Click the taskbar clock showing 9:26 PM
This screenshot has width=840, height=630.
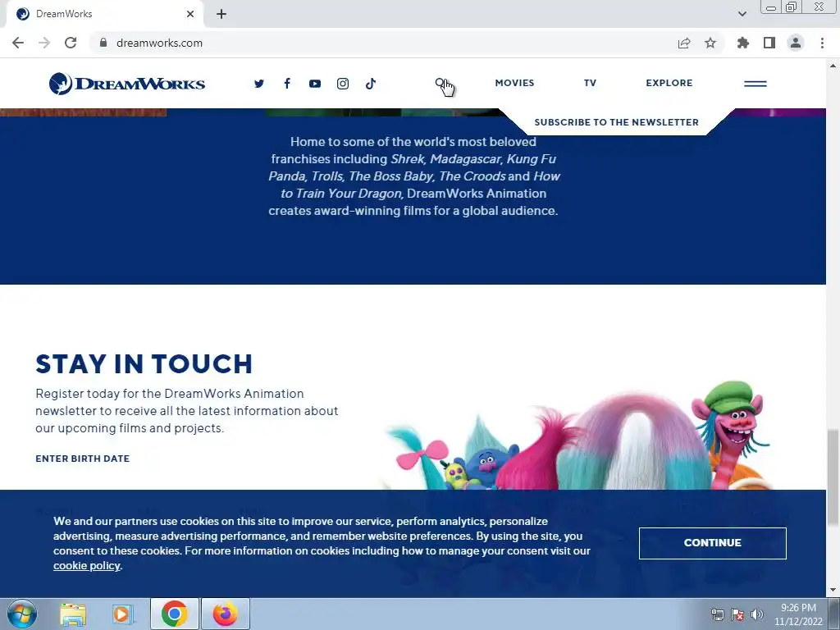tap(798, 614)
